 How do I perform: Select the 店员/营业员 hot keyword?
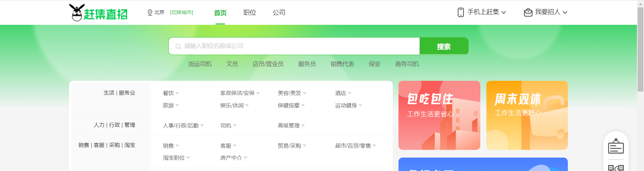268,64
